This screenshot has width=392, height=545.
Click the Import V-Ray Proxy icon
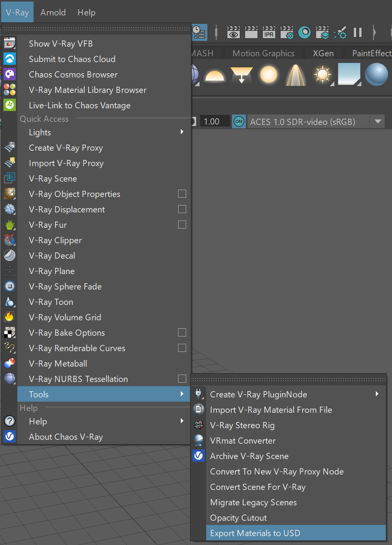pos(10,163)
